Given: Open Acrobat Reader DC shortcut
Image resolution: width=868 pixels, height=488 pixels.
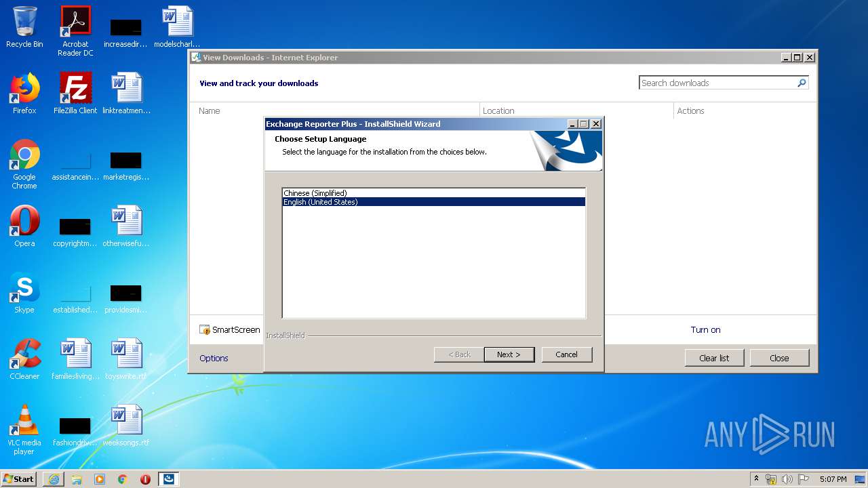Looking at the screenshot, I should pyautogui.click(x=75, y=30).
